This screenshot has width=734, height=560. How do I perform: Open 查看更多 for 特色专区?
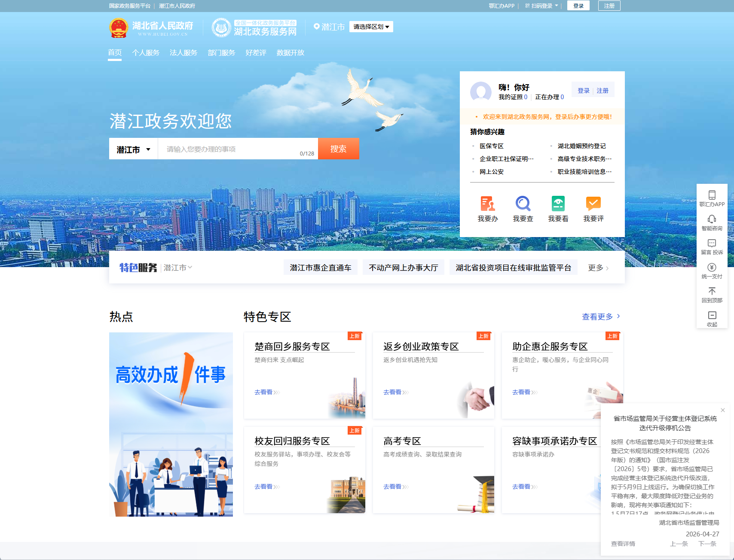pos(601,317)
